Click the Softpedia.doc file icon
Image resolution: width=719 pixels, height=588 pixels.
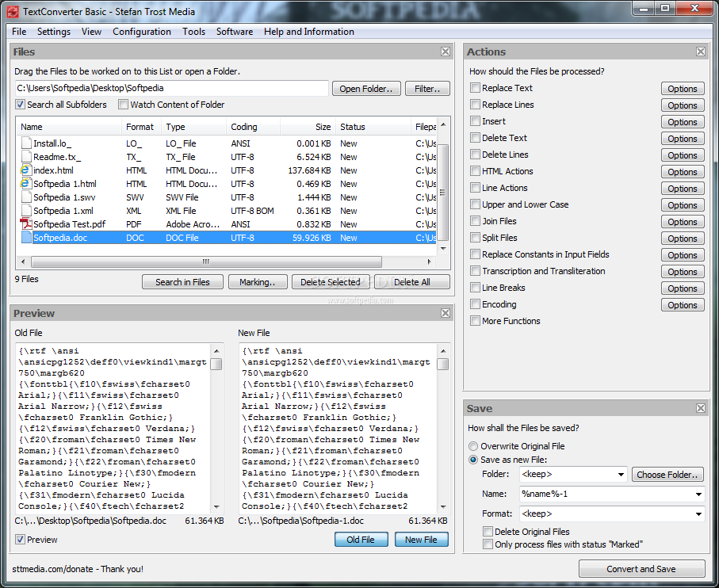pos(26,238)
